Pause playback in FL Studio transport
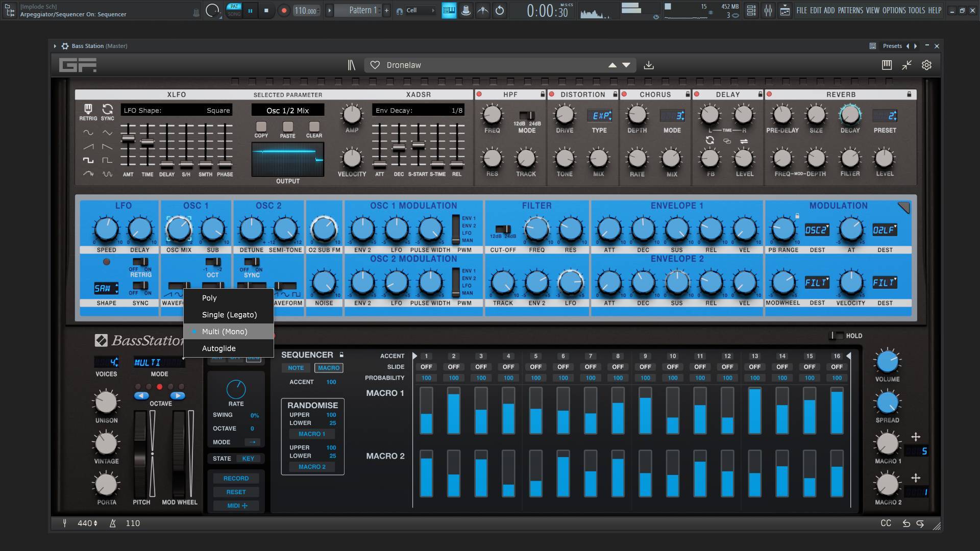The width and height of the screenshot is (980, 551). [250, 10]
